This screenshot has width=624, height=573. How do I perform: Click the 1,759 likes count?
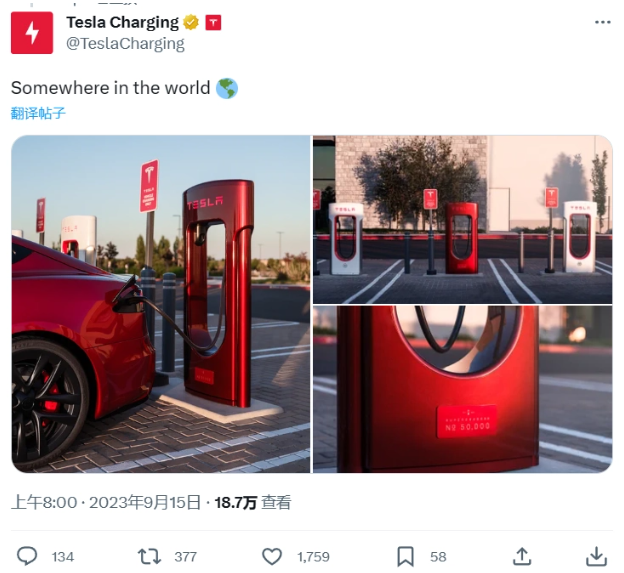tap(313, 557)
